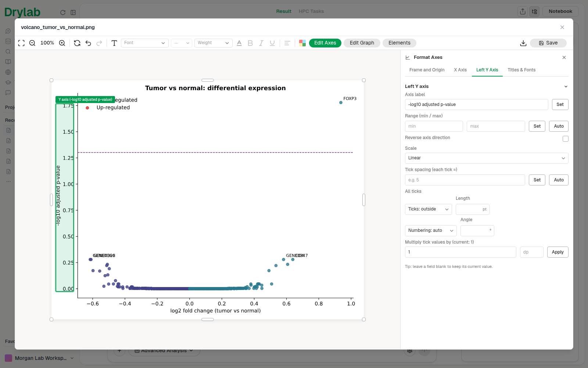Undo the last edit
This screenshot has height=368, width=588.
88,43
